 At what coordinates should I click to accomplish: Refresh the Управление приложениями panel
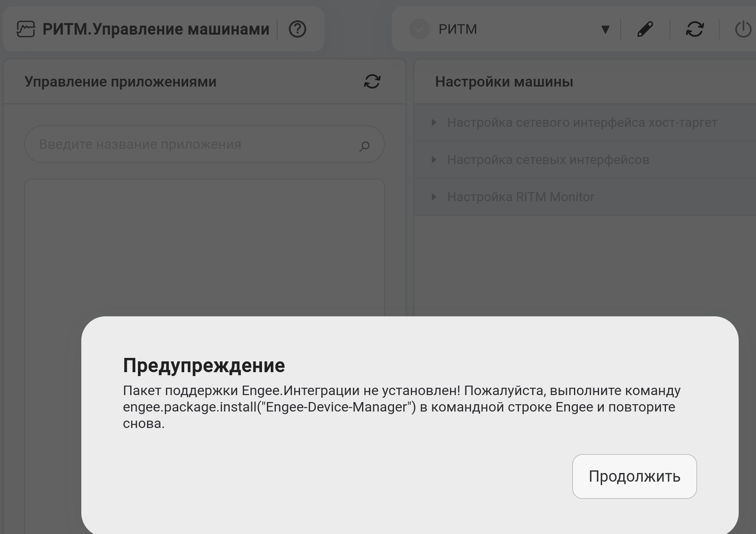point(372,81)
